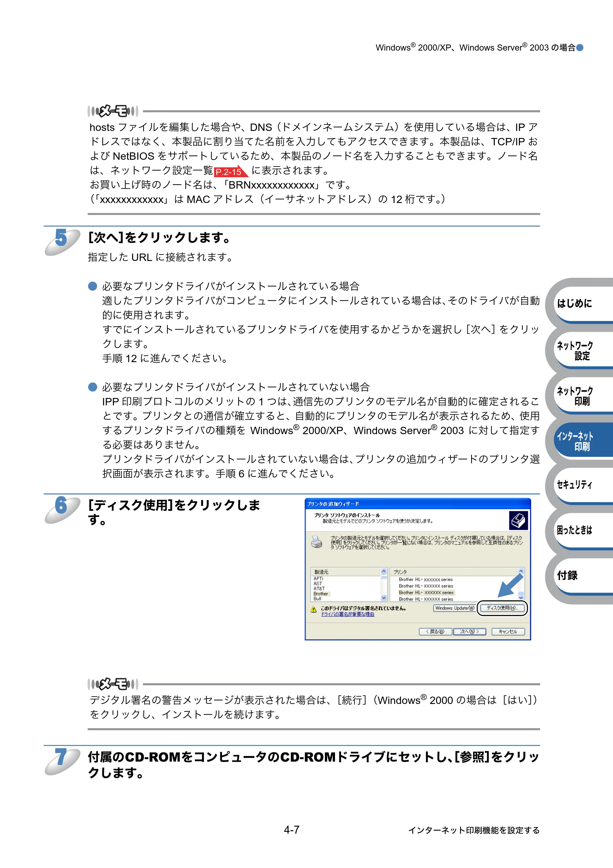Click the 戻る(B) button in the wizard
Screen dimensions: 613x868
point(435,631)
